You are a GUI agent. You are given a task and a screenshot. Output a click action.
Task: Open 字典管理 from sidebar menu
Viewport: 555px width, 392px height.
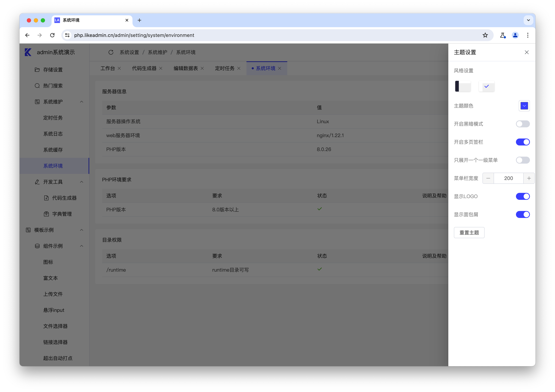pyautogui.click(x=62, y=214)
